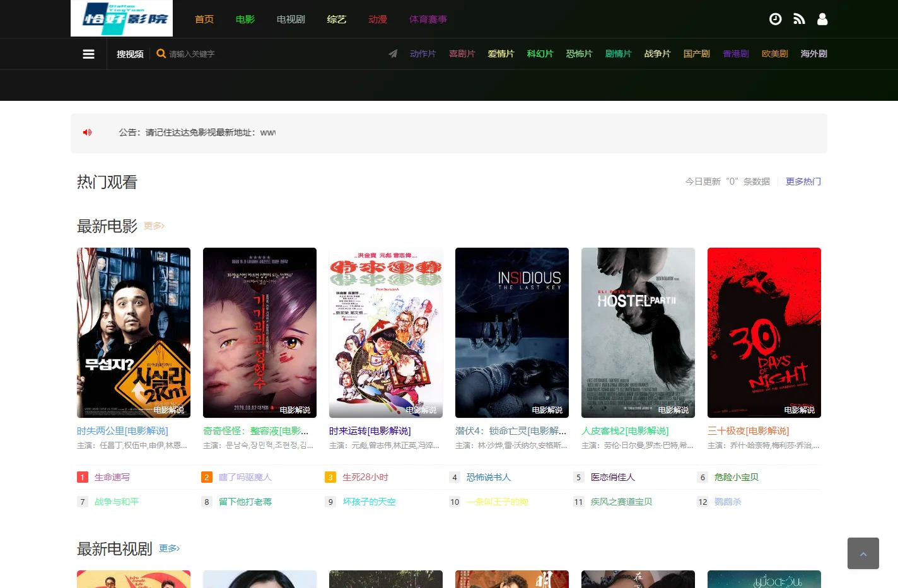Open ranked item 7 战争与和平

(117, 502)
